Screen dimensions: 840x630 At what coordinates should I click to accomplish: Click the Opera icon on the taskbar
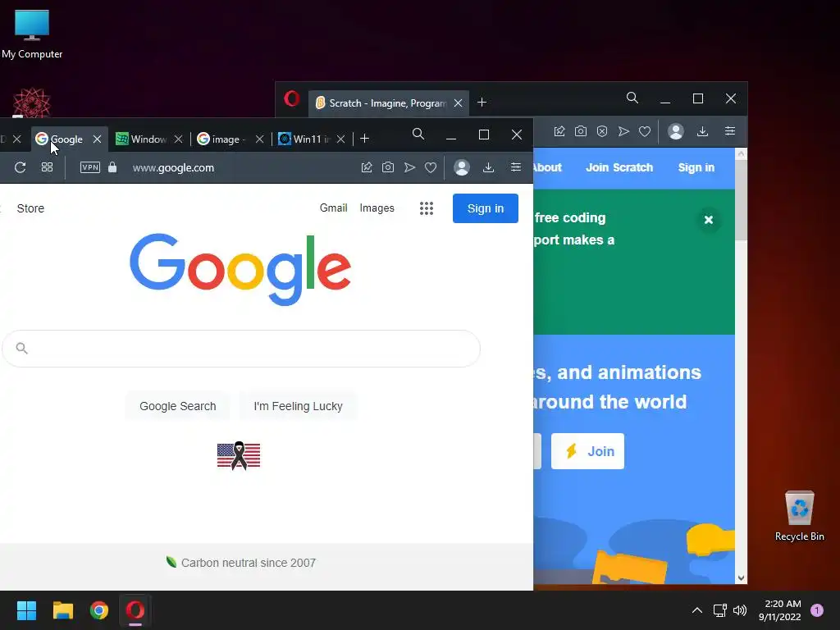click(x=135, y=610)
